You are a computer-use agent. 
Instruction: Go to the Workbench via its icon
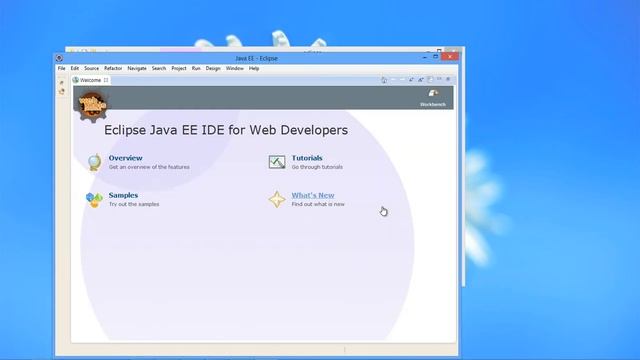(x=433, y=94)
